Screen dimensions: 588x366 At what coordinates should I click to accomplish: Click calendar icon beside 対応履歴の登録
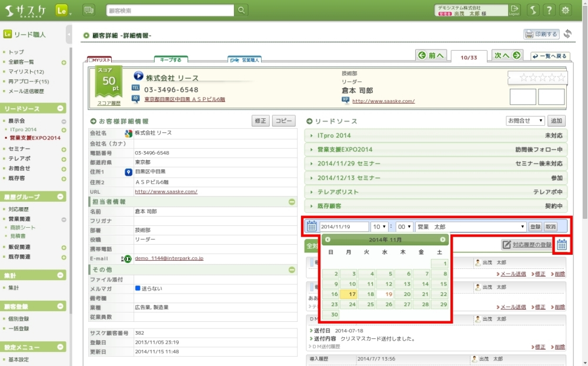click(x=562, y=244)
